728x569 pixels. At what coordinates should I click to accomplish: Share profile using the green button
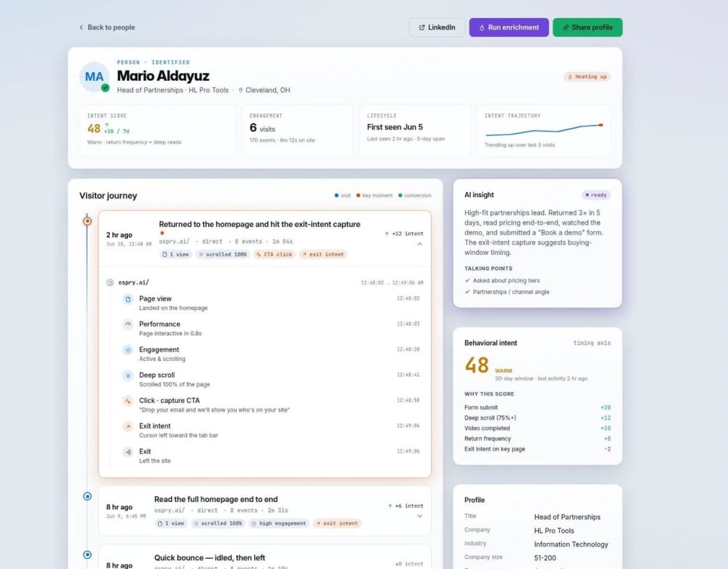point(587,28)
